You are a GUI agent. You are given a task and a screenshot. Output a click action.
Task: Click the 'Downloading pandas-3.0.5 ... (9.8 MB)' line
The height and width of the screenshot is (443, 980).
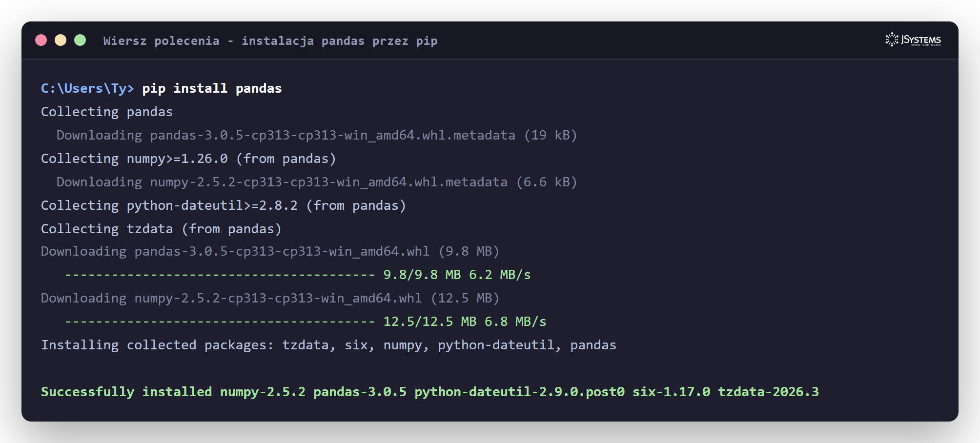pyautogui.click(x=270, y=251)
